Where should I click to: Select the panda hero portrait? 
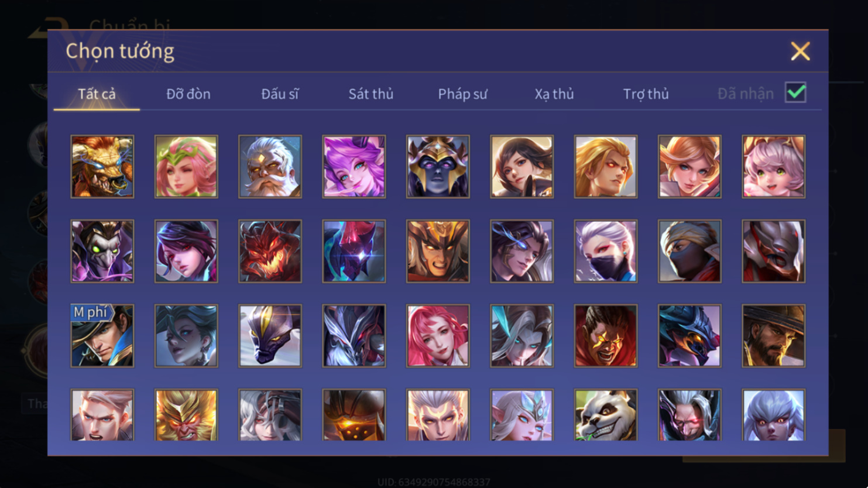605,415
